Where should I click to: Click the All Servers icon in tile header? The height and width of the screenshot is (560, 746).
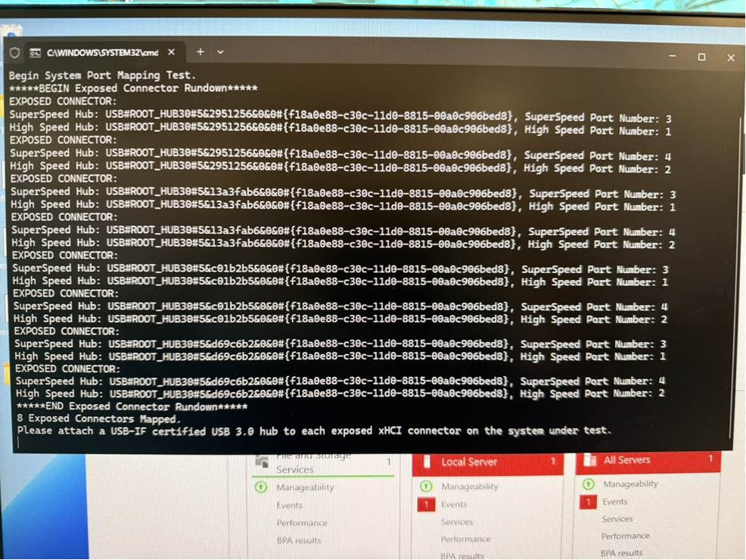point(590,459)
